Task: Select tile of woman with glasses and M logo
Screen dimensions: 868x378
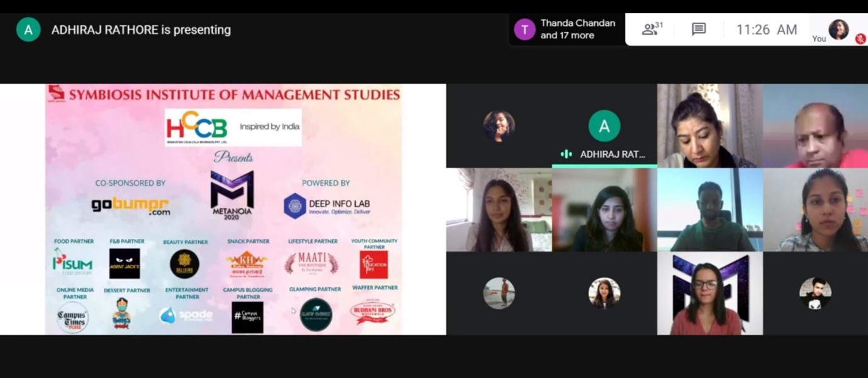Action: (710, 294)
